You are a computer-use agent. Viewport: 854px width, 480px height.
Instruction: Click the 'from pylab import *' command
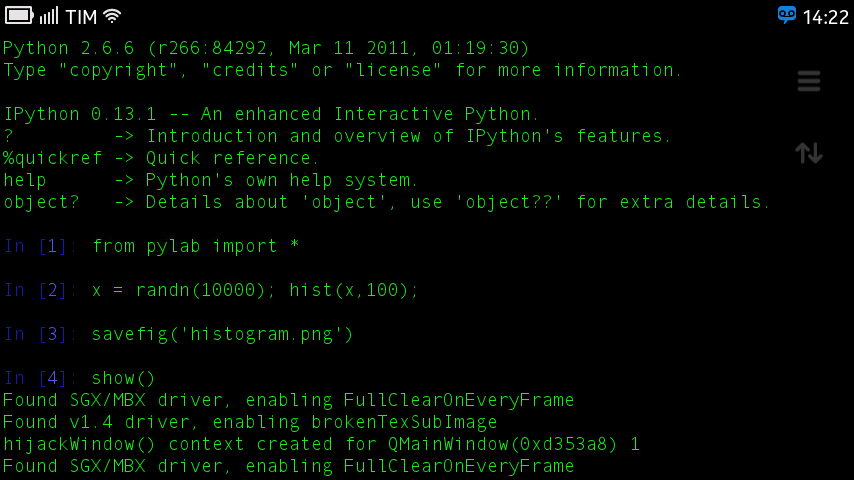coord(195,246)
